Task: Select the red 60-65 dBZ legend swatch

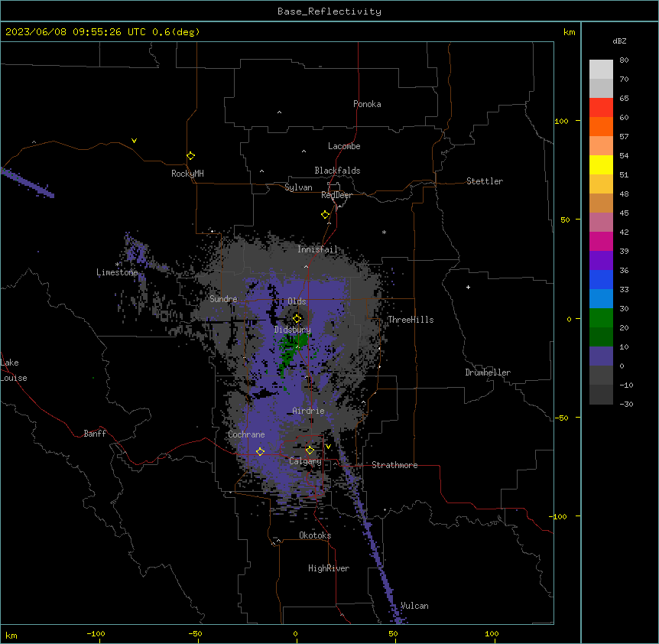Action: [x=601, y=107]
